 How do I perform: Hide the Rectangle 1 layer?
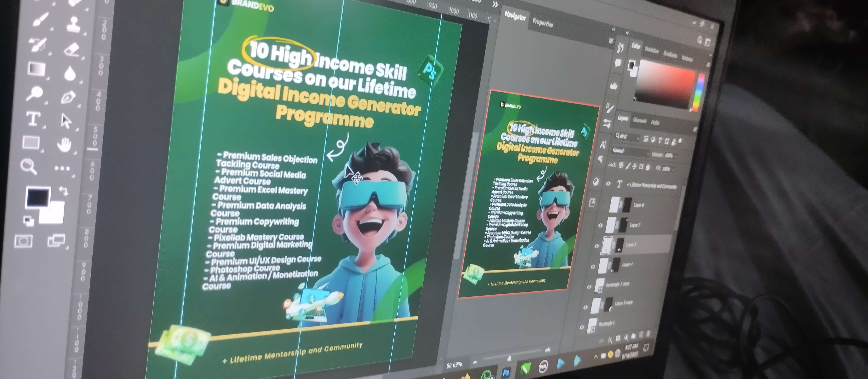coord(582,327)
